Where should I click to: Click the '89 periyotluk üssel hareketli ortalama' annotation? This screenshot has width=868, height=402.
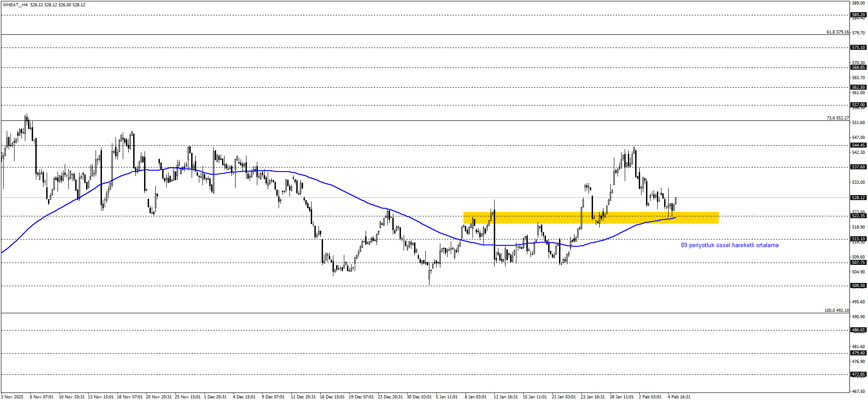pos(729,245)
